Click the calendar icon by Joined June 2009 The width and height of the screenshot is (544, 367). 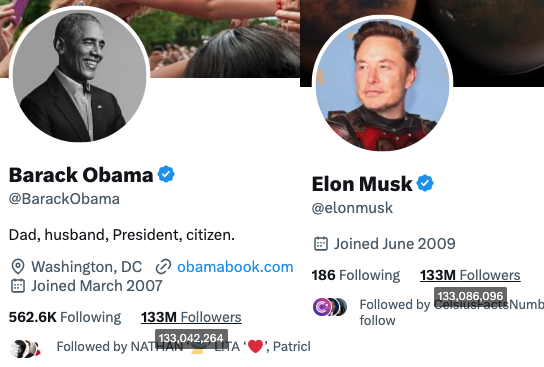point(321,244)
